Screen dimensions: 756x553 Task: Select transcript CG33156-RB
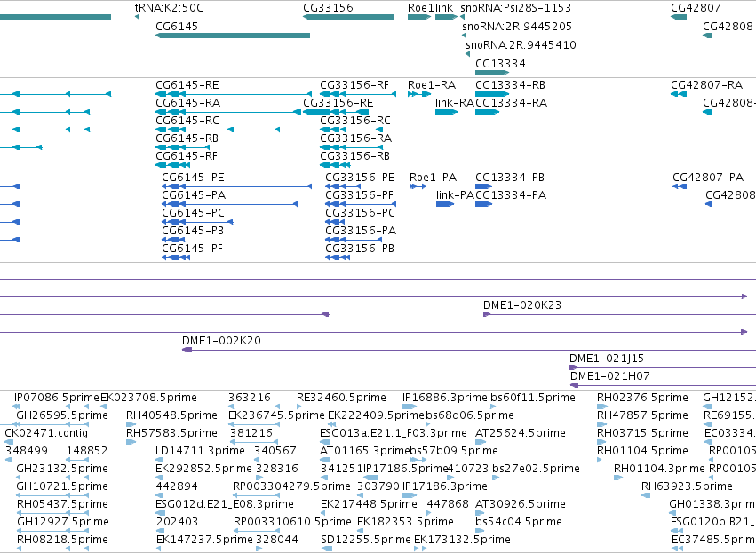click(335, 165)
